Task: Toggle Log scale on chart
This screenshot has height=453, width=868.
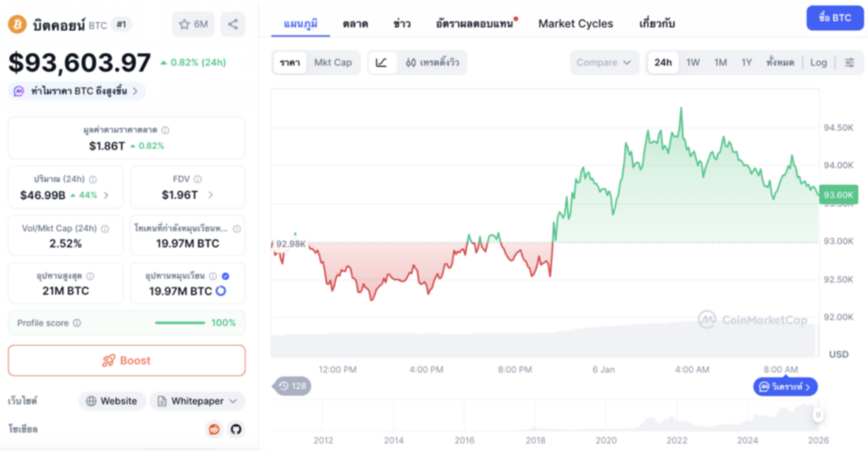Action: click(x=818, y=62)
